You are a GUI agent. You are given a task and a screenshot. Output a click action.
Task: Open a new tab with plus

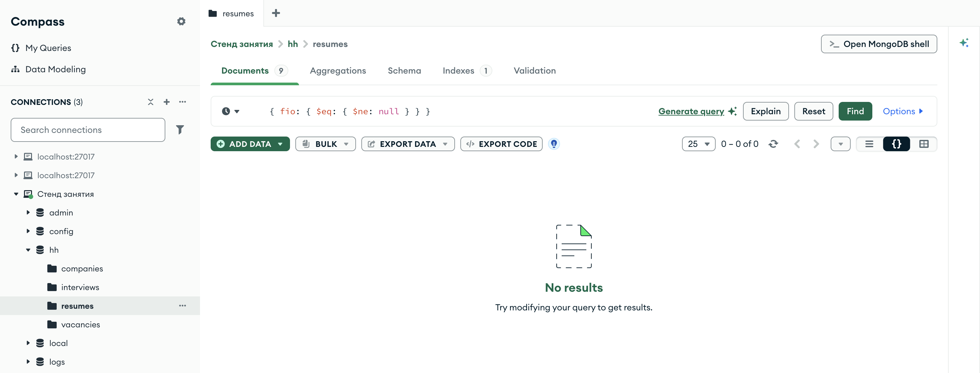pyautogui.click(x=276, y=13)
